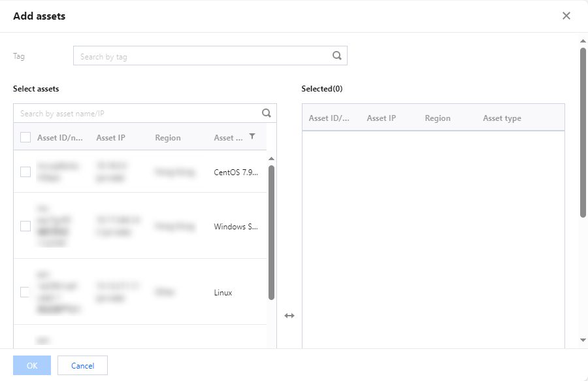Click the transfer arrows icon between lists

pyautogui.click(x=289, y=316)
